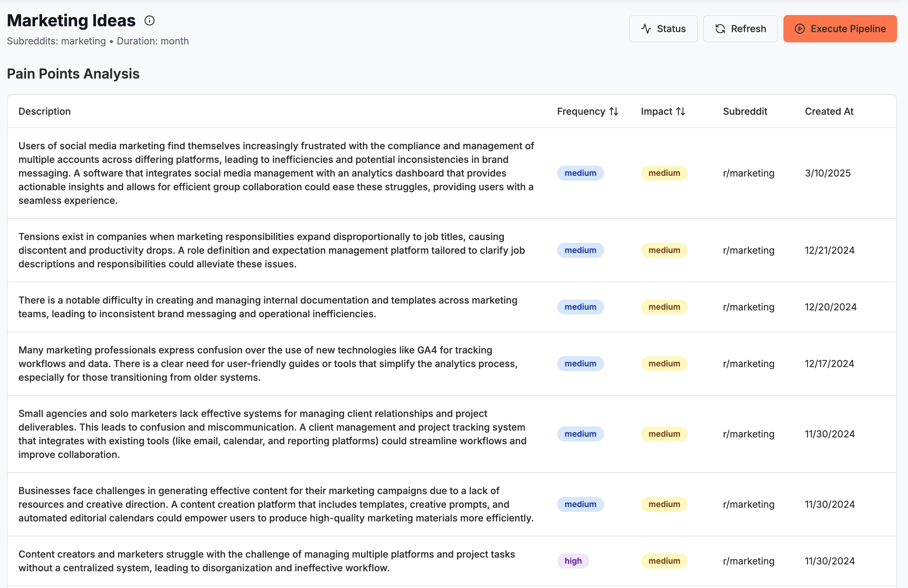The height and width of the screenshot is (588, 908).
Task: Click the Refresh circular arrows icon
Action: pos(720,29)
